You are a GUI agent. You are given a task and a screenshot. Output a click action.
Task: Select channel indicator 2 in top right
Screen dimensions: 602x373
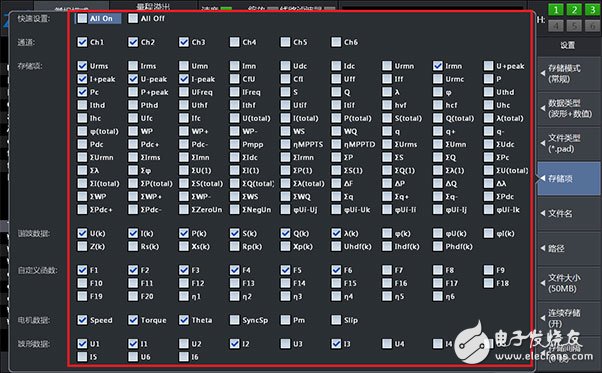574,10
